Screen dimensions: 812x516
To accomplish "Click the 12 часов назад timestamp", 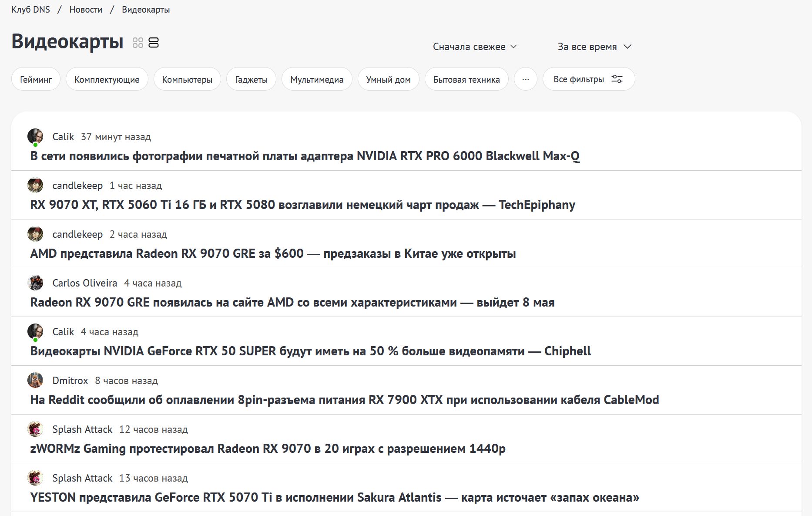I will click(x=153, y=429).
